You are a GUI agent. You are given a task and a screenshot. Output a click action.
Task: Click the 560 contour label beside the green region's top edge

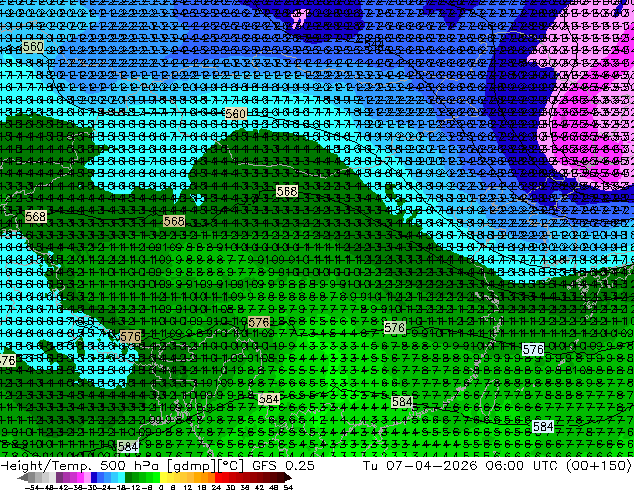tap(236, 114)
